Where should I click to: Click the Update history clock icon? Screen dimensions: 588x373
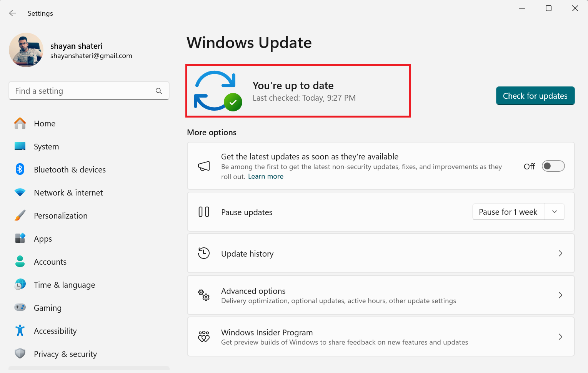pyautogui.click(x=204, y=253)
